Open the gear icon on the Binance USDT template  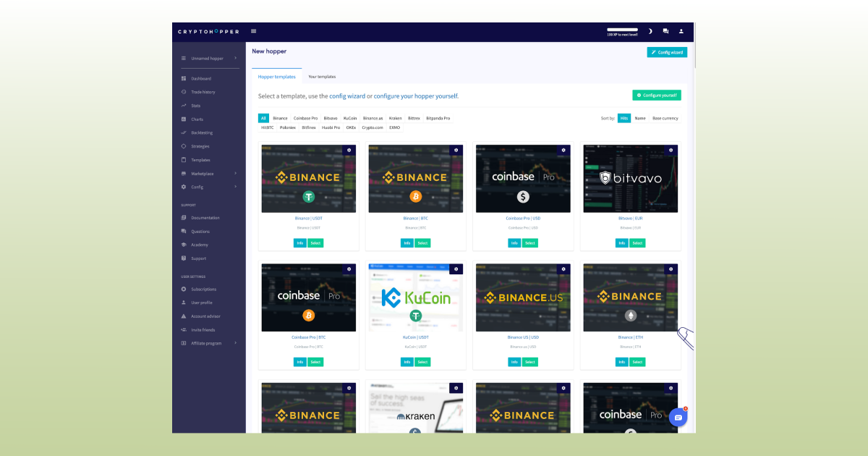click(x=349, y=150)
